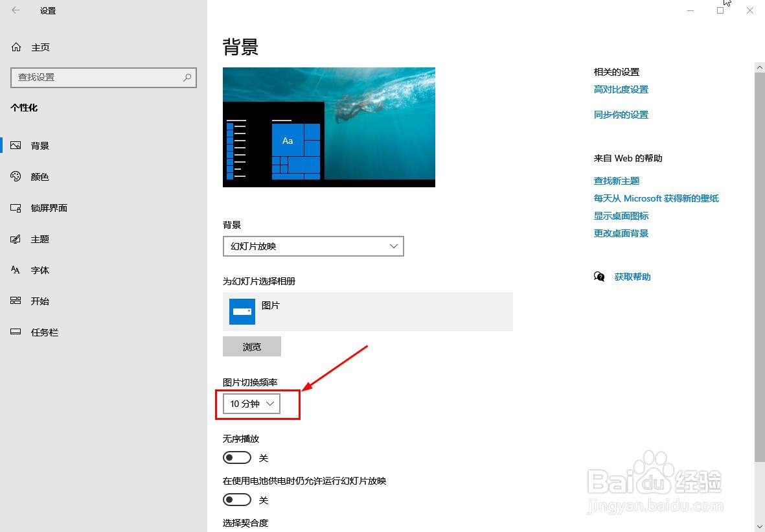Image resolution: width=765 pixels, height=532 pixels.
Task: Select the 图片 album entry
Action: (368, 312)
